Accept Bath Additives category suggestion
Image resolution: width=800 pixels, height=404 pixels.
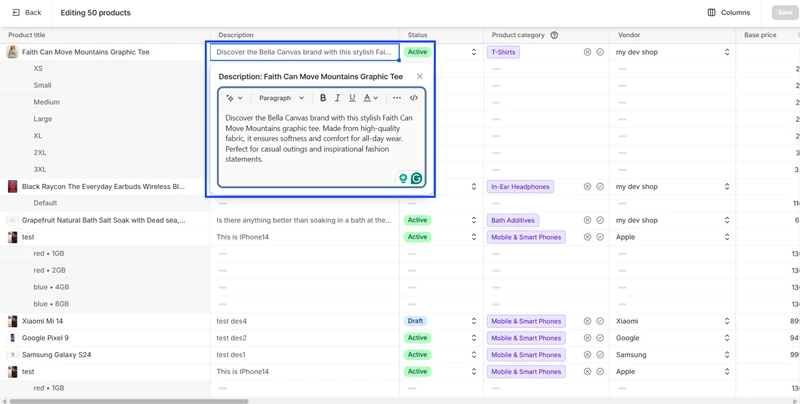600,220
